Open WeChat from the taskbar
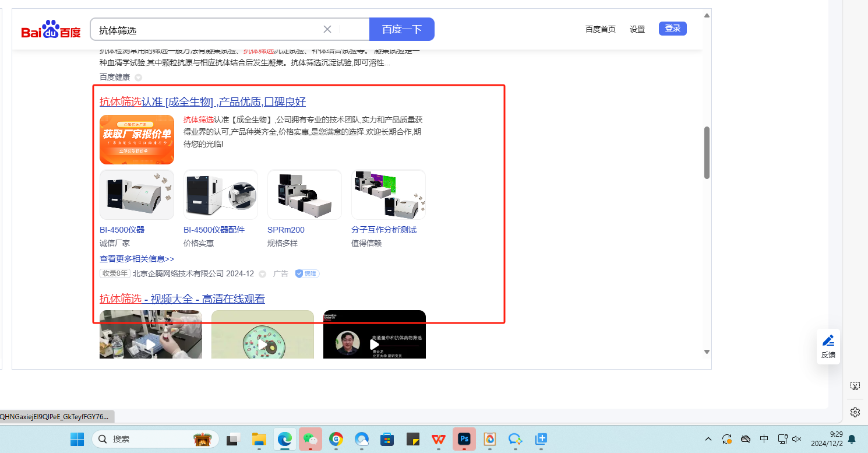 click(310, 439)
